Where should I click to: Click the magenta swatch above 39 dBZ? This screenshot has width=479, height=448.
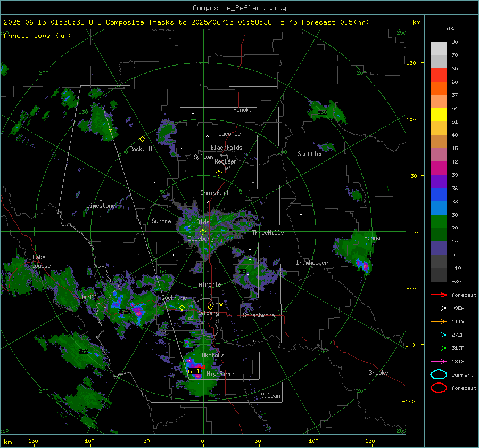tap(439, 168)
